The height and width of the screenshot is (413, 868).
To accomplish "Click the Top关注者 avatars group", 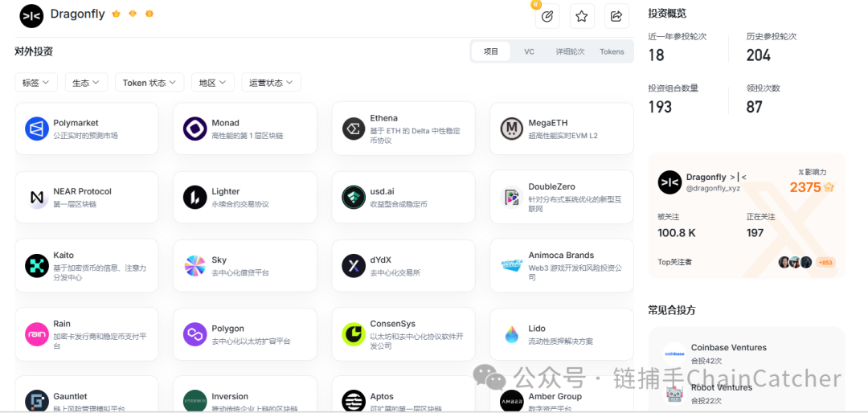I will (x=795, y=263).
